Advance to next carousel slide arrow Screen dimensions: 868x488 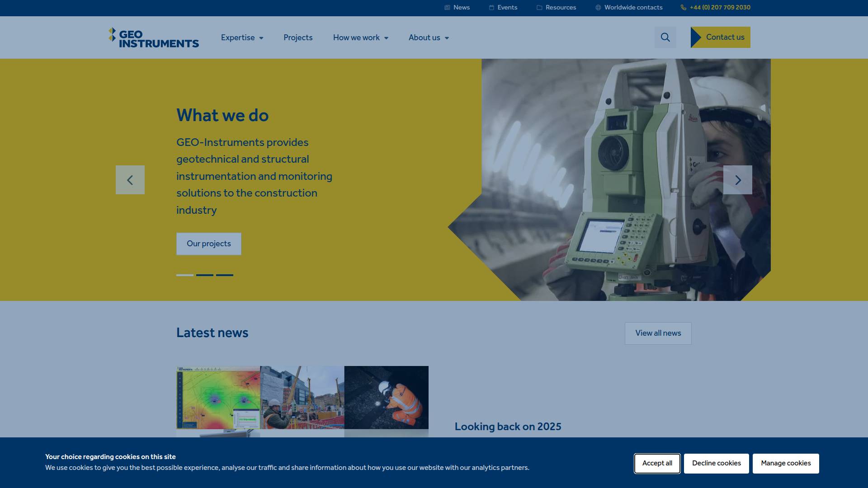(x=737, y=180)
